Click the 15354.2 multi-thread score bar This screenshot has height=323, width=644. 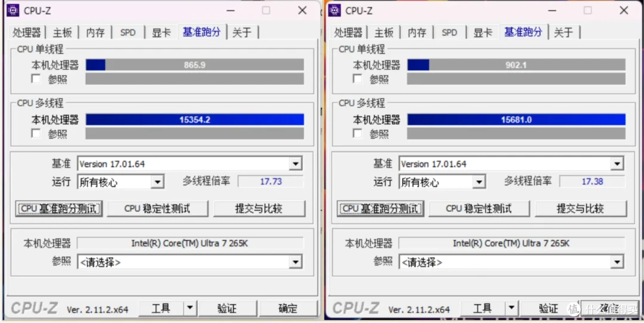click(194, 119)
